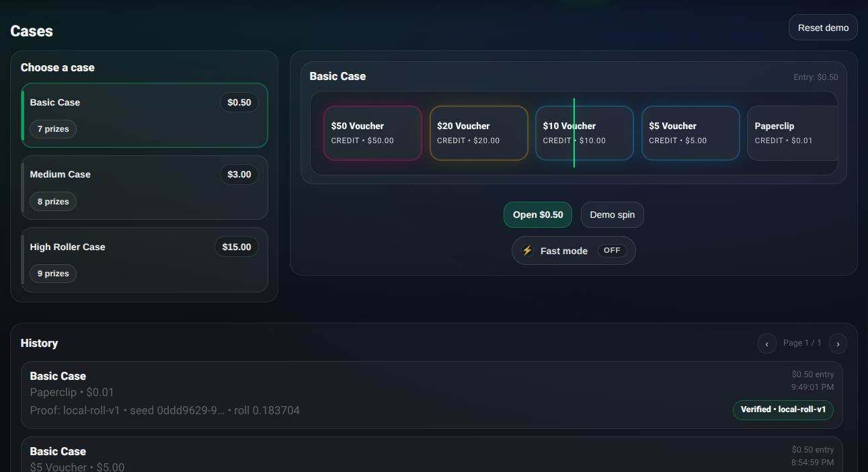Click the Reset demo button
868x472 pixels.
[x=823, y=28]
